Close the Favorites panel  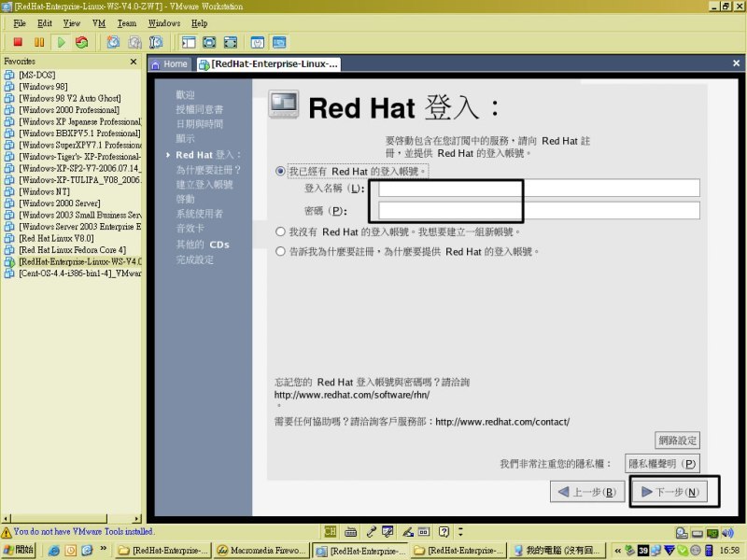(134, 62)
